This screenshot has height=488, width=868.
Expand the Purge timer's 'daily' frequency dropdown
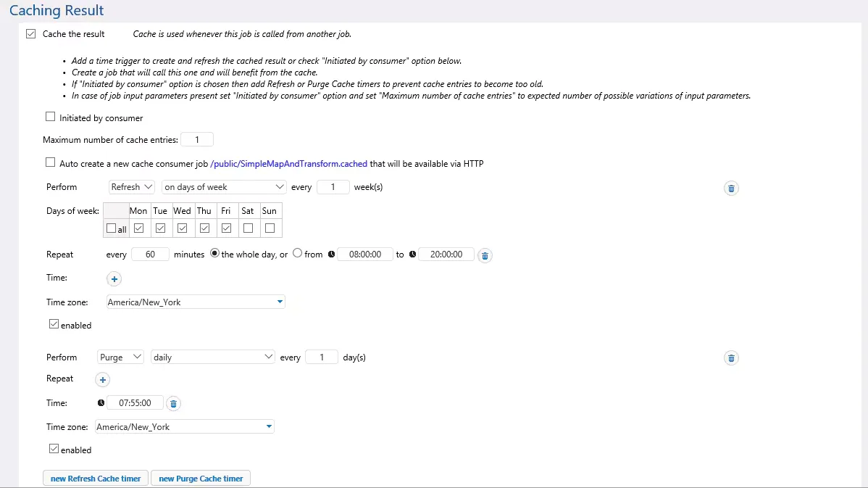213,357
